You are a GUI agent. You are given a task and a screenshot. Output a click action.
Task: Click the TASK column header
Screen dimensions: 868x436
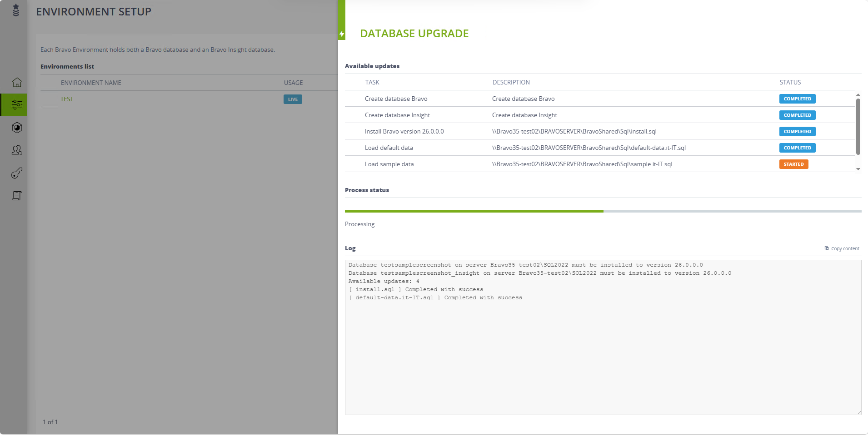[372, 82]
